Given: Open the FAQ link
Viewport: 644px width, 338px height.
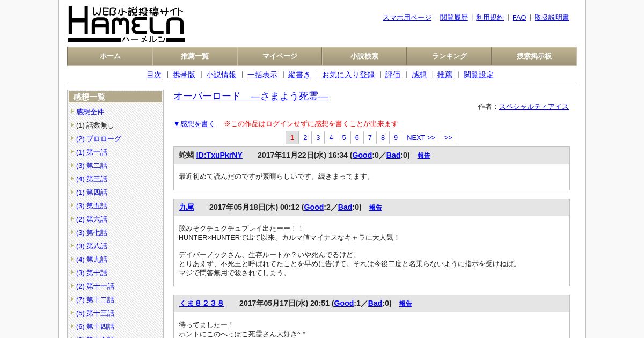Looking at the screenshot, I should [x=519, y=18].
